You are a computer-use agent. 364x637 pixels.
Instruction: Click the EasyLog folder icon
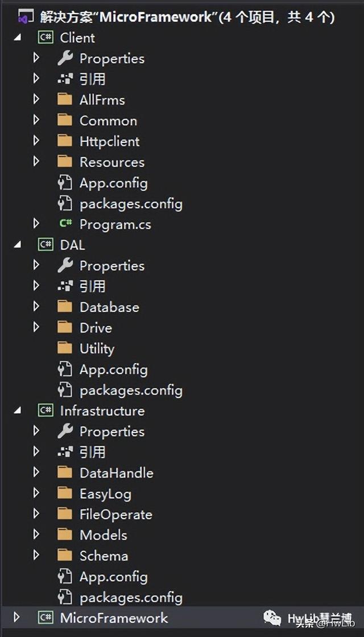65,494
